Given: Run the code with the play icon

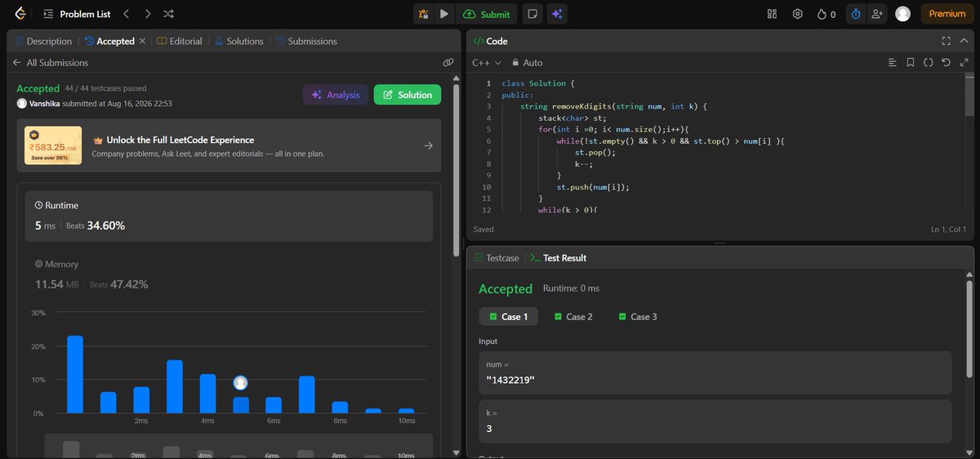Looking at the screenshot, I should (444, 14).
